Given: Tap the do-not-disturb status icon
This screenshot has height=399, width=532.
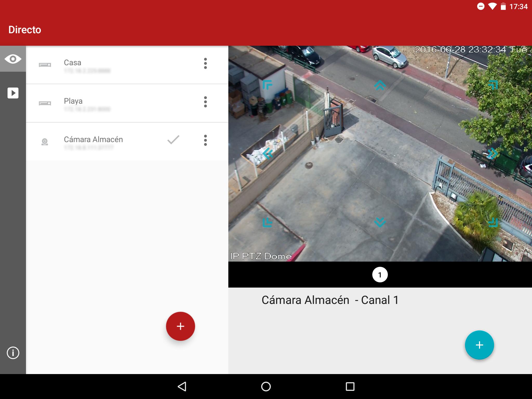Looking at the screenshot, I should point(481,6).
